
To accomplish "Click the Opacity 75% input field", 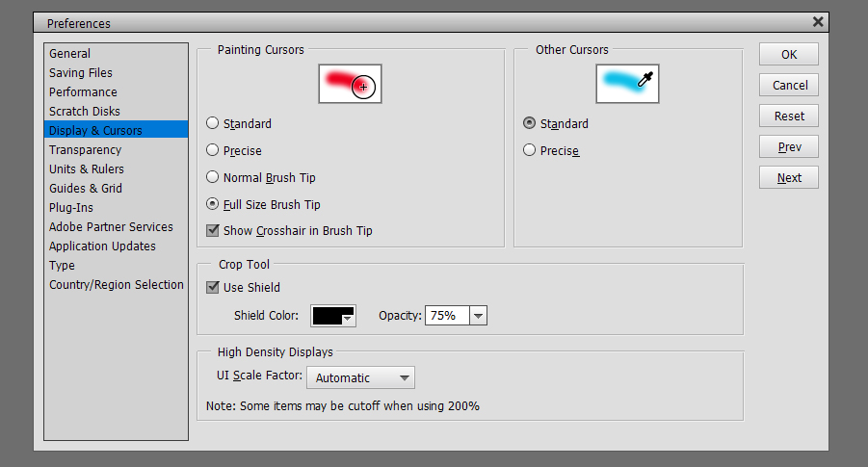I will (447, 316).
